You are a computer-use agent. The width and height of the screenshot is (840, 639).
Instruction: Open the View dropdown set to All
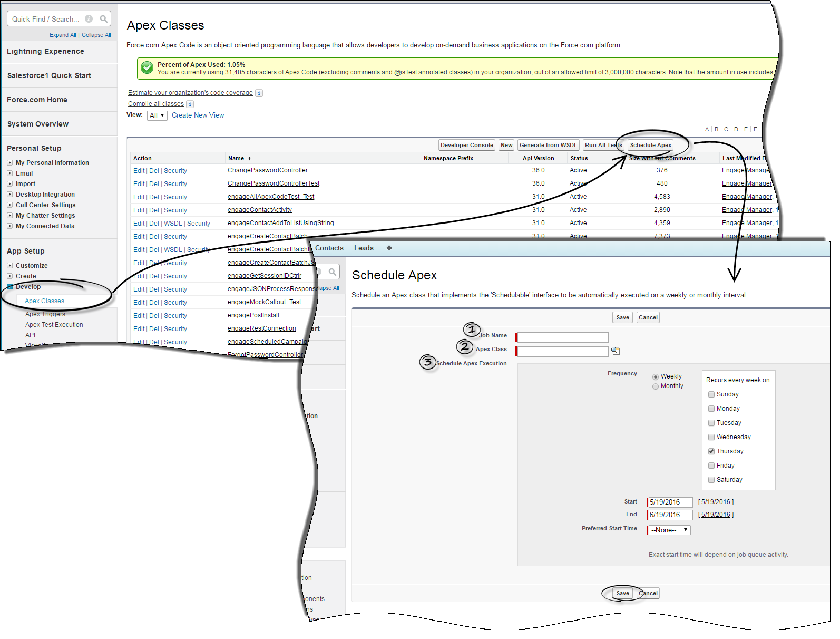click(x=157, y=115)
